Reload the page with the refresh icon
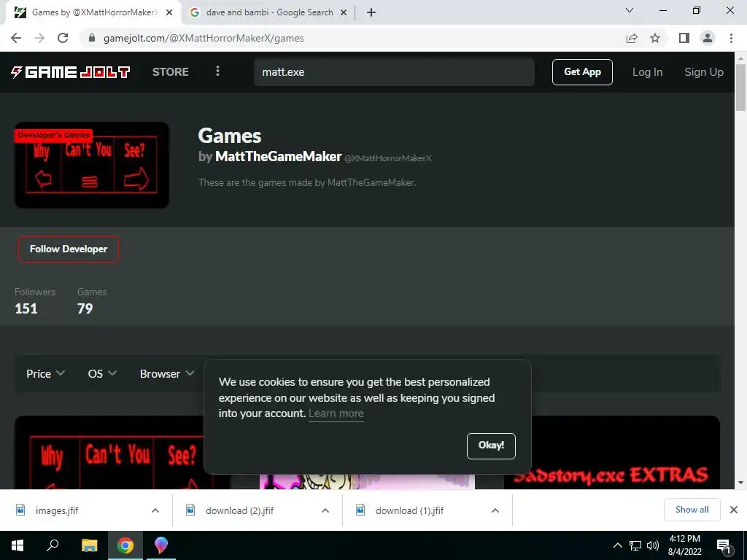Screen dimensions: 747x560 [63, 38]
